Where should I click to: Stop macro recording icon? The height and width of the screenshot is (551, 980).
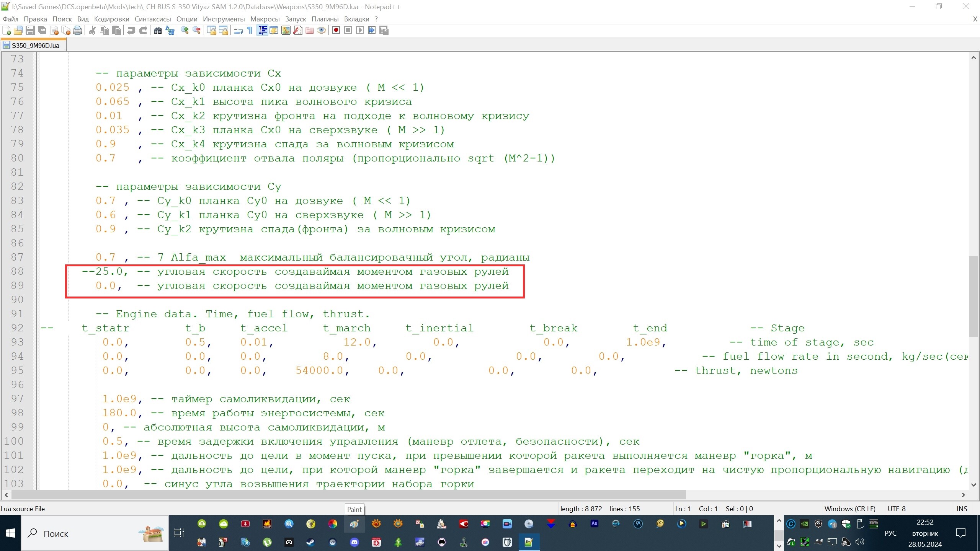pos(348,30)
